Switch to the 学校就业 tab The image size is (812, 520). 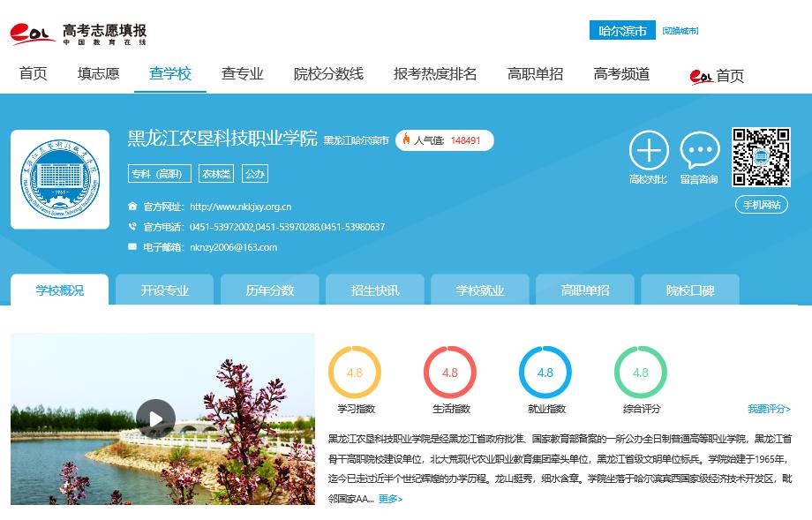click(480, 290)
